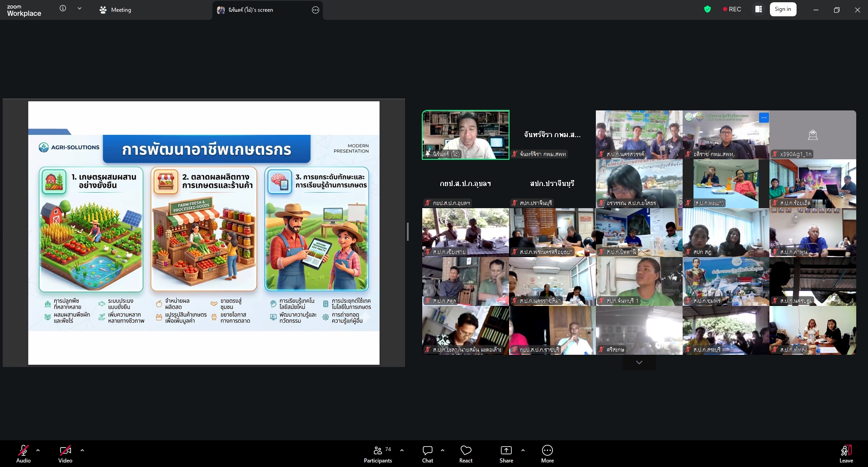Screen dimensions: 868x467
Task: Click the slide title การพัฒนาอาชีพเกษตรกร
Action: click(207, 149)
